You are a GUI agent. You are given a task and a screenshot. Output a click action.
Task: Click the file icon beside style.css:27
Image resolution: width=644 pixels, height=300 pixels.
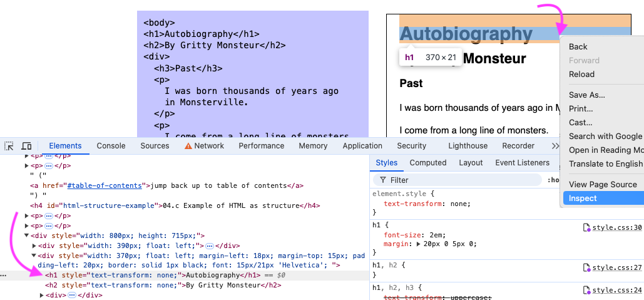[586, 268]
